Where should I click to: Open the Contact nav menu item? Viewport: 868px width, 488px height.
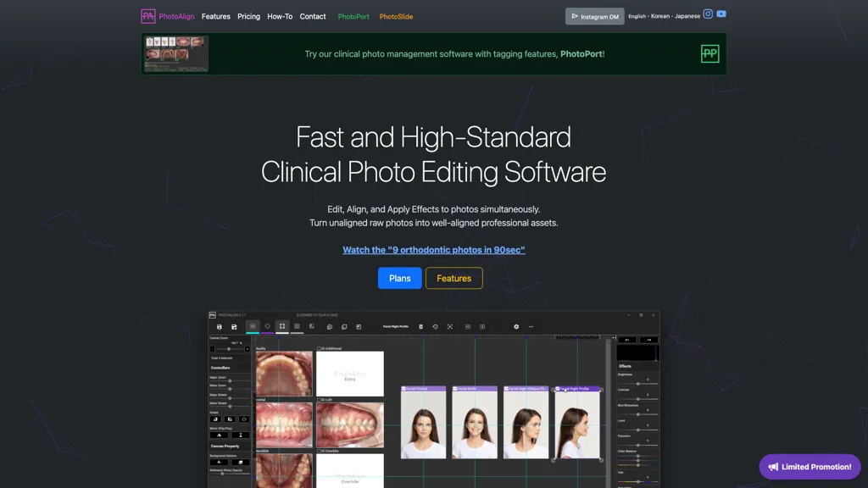tap(313, 17)
